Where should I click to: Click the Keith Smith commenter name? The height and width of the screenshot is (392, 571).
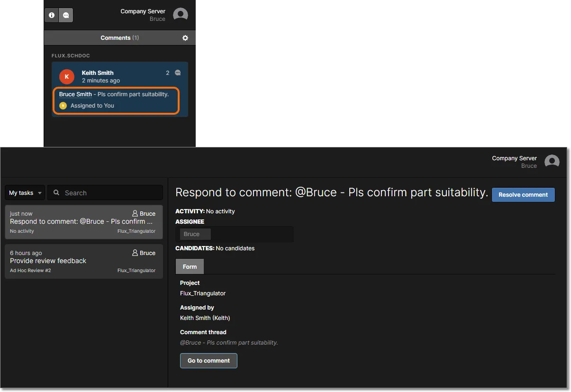(x=98, y=73)
